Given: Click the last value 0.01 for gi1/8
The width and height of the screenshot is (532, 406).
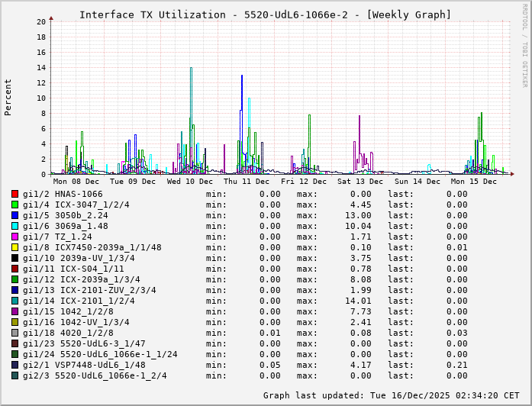Looking at the screenshot, I should (457, 247).
